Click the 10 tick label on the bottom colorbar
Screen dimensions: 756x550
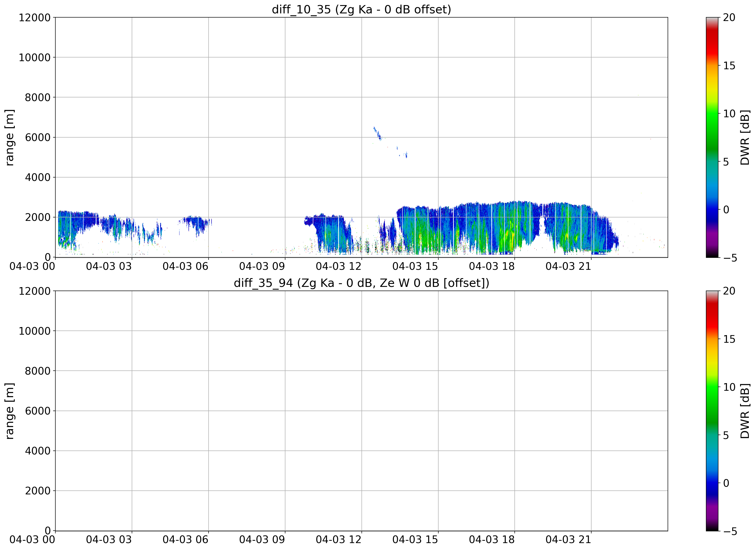coord(729,387)
